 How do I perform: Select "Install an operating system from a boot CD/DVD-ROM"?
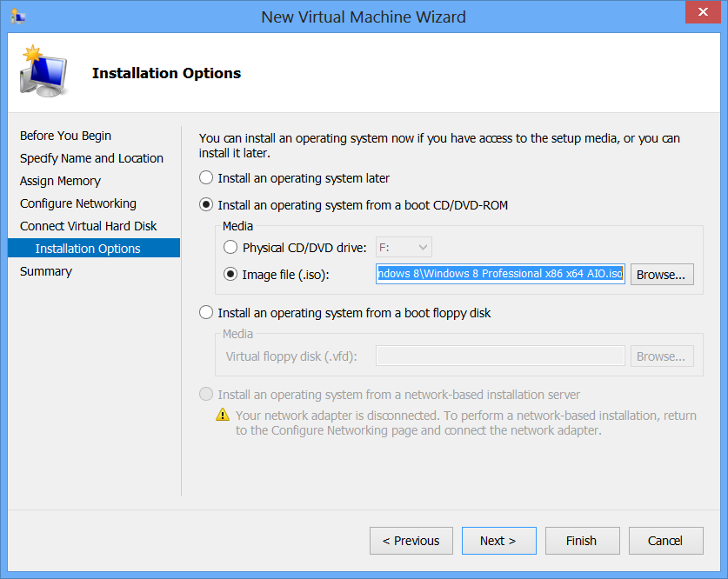tap(205, 205)
